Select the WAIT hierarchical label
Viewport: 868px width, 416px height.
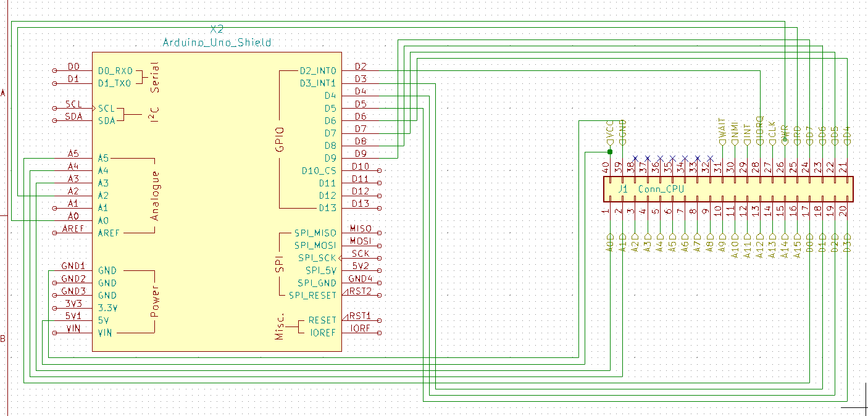pos(722,130)
